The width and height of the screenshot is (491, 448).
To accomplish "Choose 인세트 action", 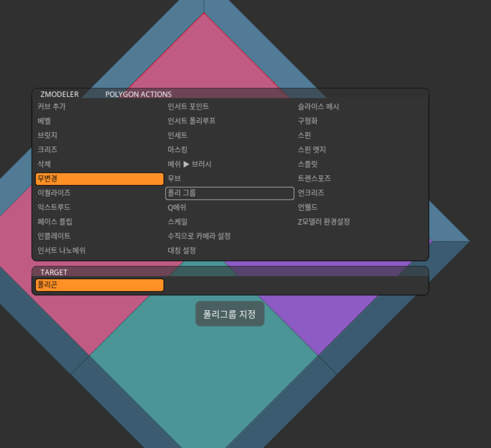I will tap(230, 135).
